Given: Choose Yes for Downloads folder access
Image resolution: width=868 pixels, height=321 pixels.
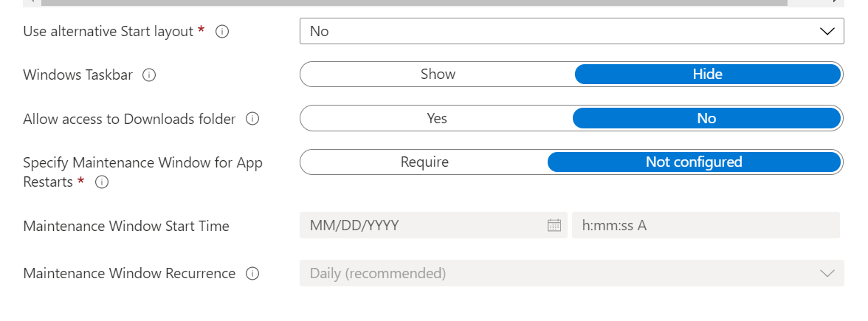Looking at the screenshot, I should [x=437, y=118].
